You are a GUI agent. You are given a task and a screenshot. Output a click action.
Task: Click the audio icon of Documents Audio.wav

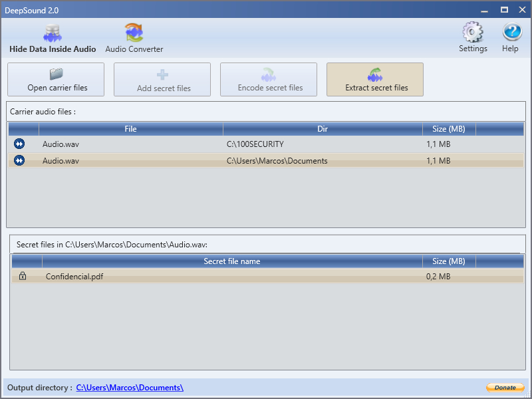(19, 160)
